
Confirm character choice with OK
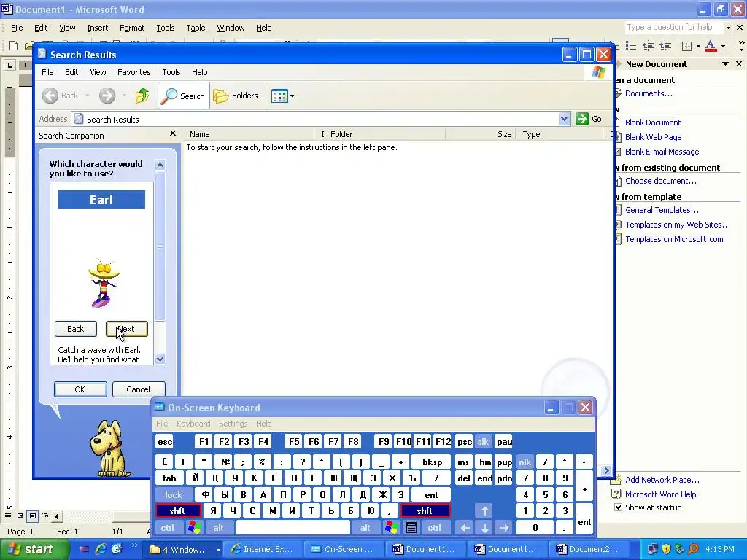(x=80, y=389)
